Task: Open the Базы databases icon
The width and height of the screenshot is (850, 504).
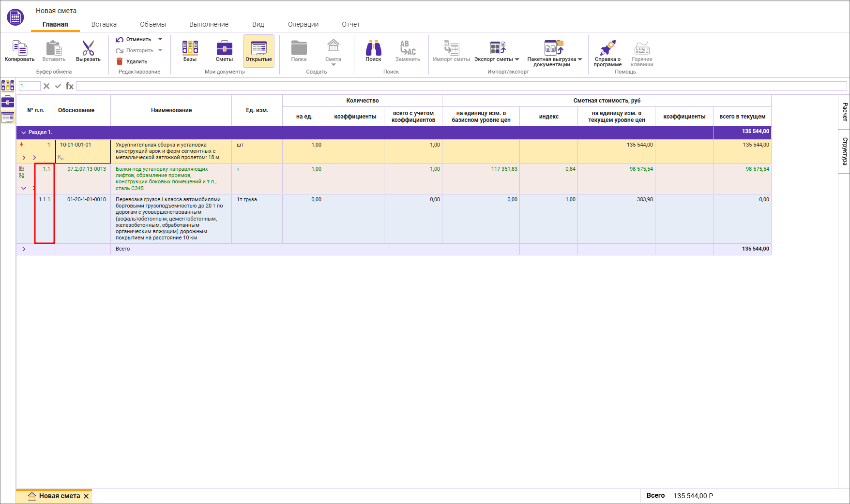Action: coord(190,48)
